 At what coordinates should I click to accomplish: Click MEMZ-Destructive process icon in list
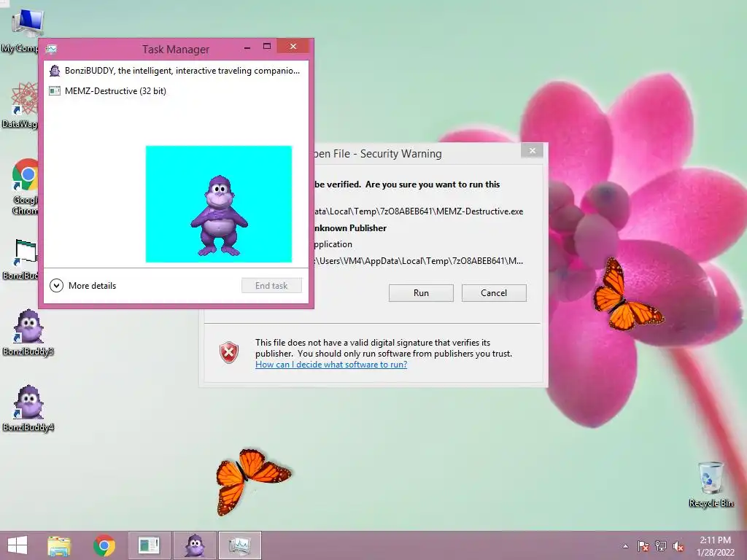coord(55,91)
